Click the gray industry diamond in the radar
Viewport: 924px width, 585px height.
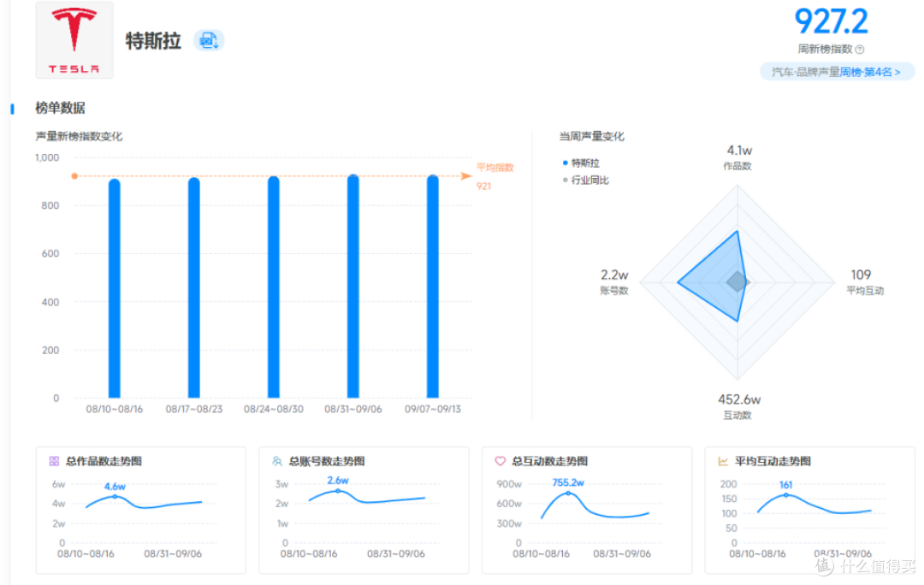coord(737,282)
